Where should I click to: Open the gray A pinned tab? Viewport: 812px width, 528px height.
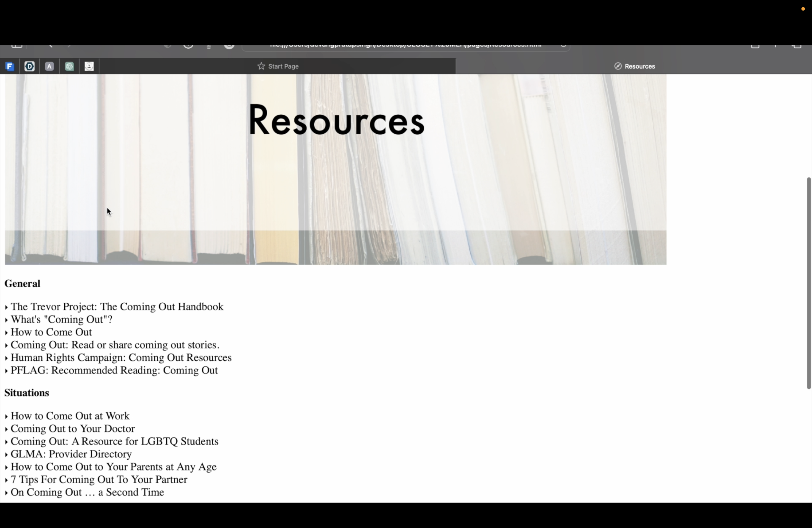coord(49,66)
